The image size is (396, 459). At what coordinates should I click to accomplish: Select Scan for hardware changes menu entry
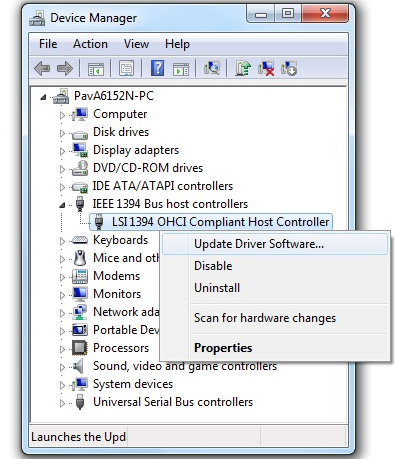[x=275, y=318]
